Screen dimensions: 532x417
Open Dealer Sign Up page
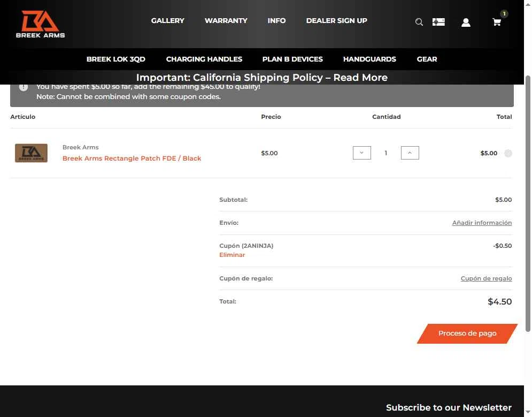[336, 21]
